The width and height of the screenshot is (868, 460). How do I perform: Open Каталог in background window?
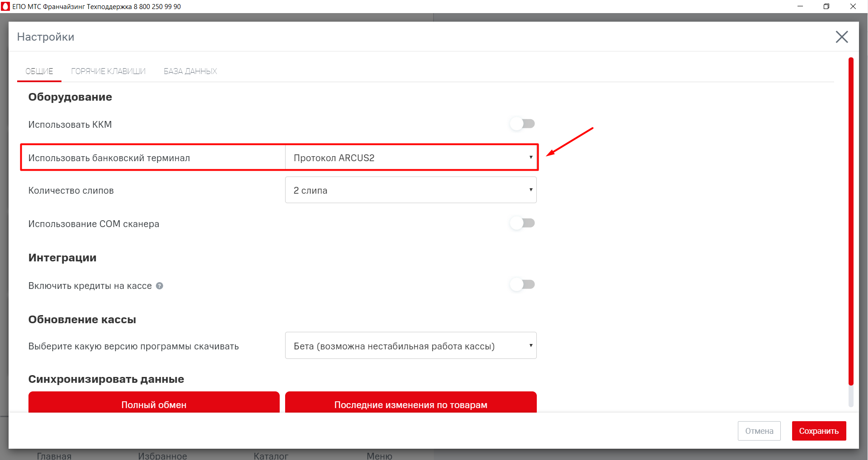click(x=271, y=455)
